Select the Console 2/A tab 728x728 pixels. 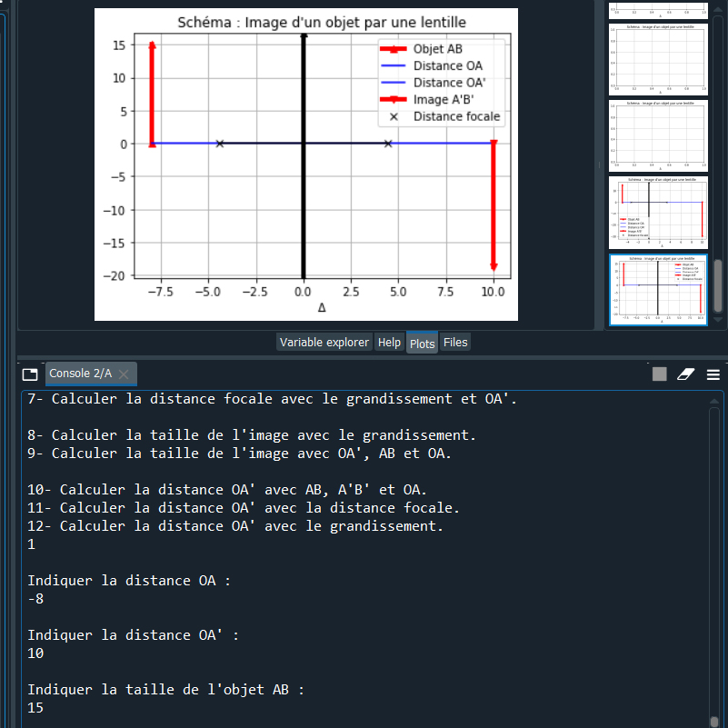tap(80, 374)
